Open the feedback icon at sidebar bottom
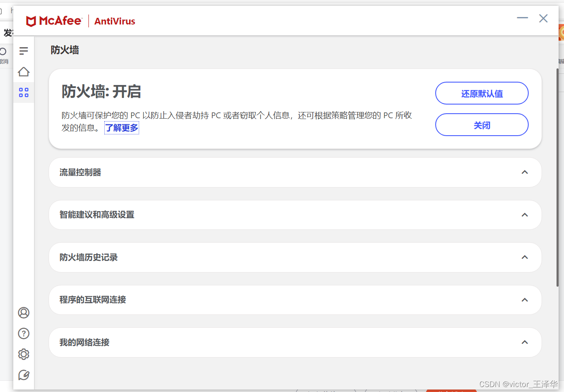The height and width of the screenshot is (392, 564). click(x=24, y=375)
